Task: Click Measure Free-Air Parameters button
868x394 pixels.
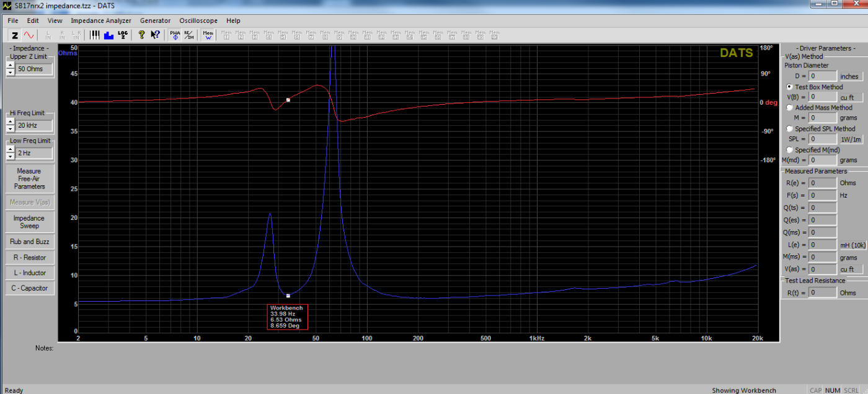Action: [29, 178]
